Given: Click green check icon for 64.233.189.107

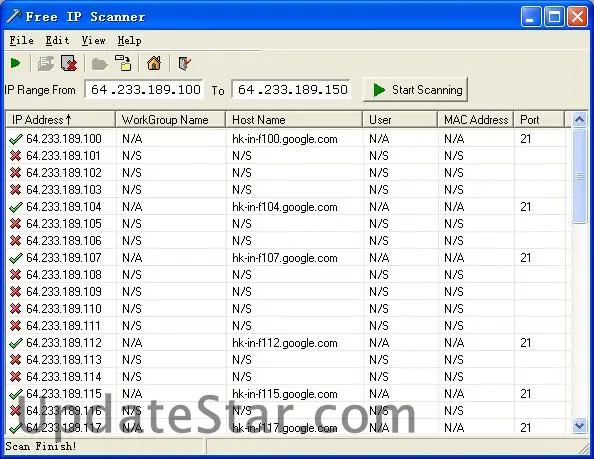Looking at the screenshot, I should 16,258.
